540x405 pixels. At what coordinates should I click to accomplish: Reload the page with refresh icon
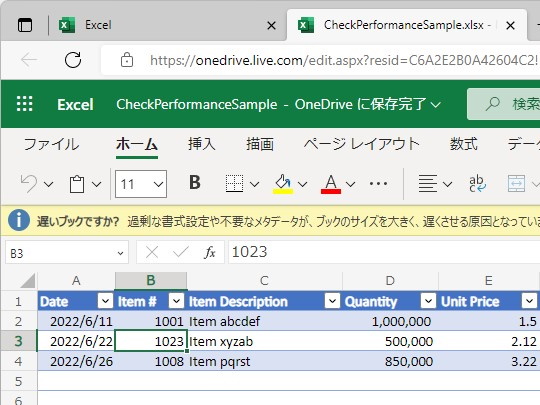point(73,60)
